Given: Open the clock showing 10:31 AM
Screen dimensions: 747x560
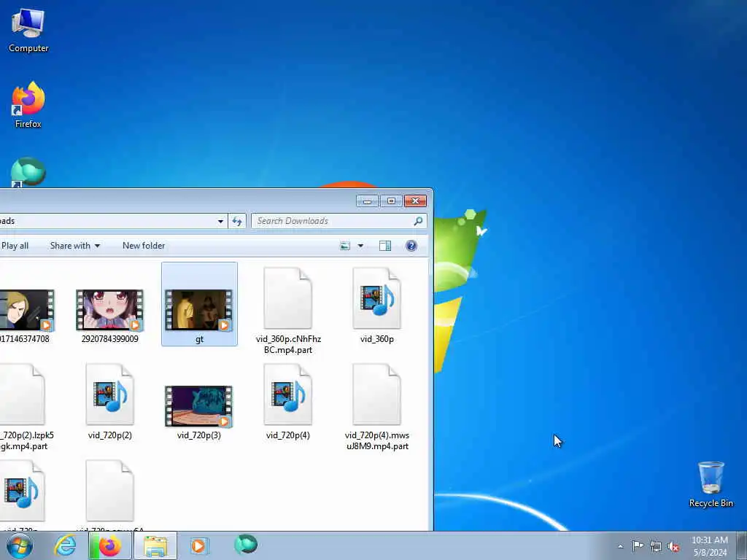Looking at the screenshot, I should (x=710, y=546).
